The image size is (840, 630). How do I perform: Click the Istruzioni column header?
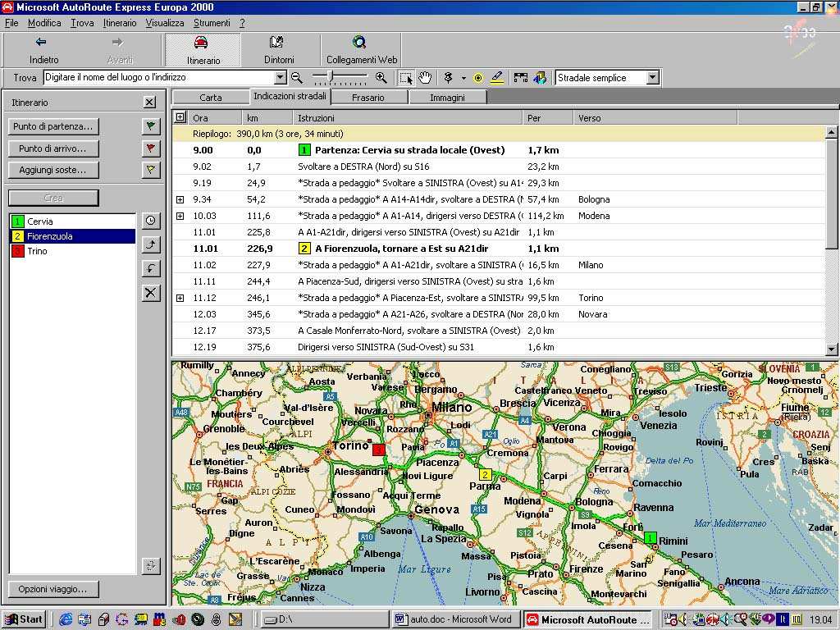[x=407, y=118]
